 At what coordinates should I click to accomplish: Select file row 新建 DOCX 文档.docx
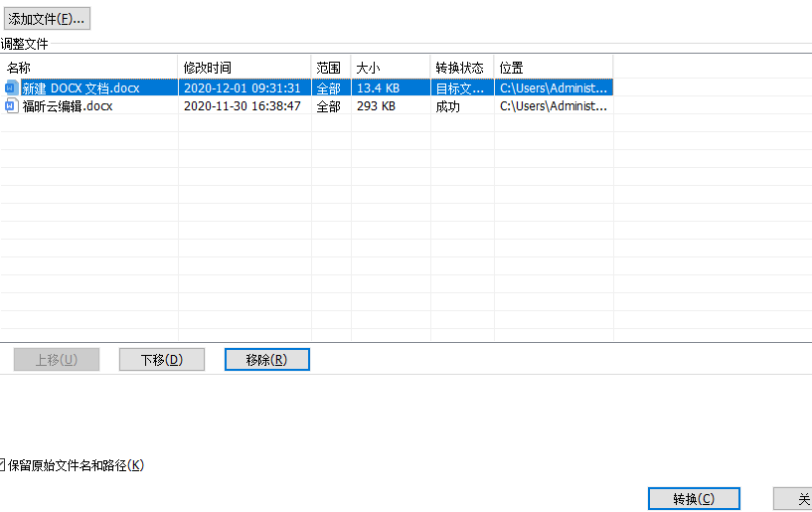306,87
